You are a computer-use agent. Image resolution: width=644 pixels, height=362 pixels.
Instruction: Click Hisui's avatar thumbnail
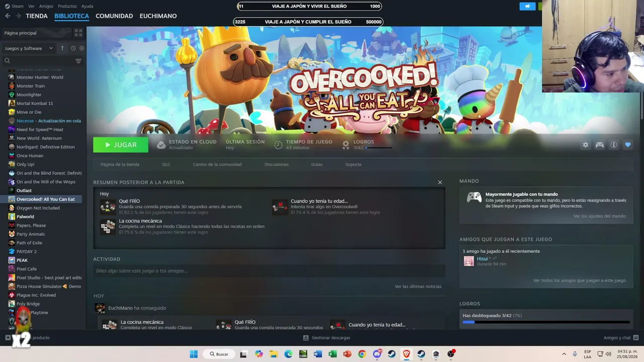point(469,261)
